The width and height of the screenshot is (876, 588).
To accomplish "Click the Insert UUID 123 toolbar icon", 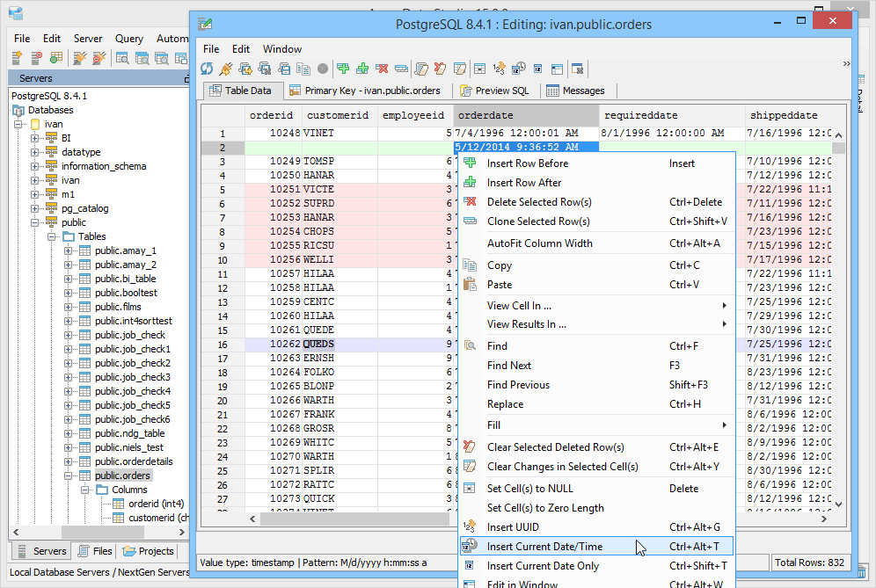I will 499,69.
